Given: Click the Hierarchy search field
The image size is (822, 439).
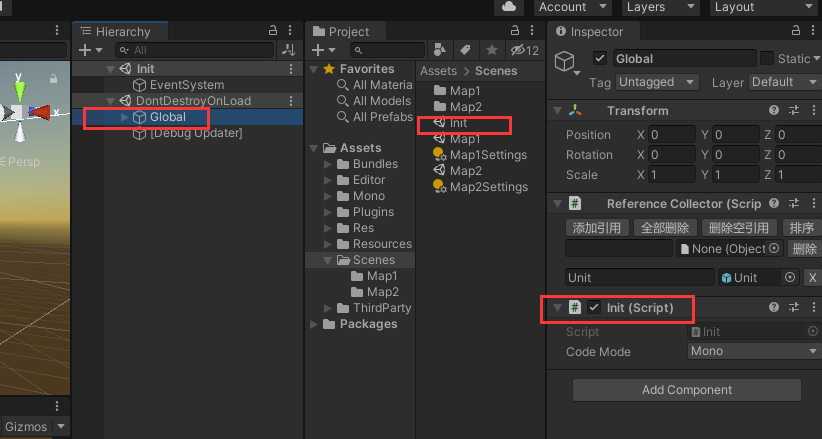Looking at the screenshot, I should tap(194, 50).
